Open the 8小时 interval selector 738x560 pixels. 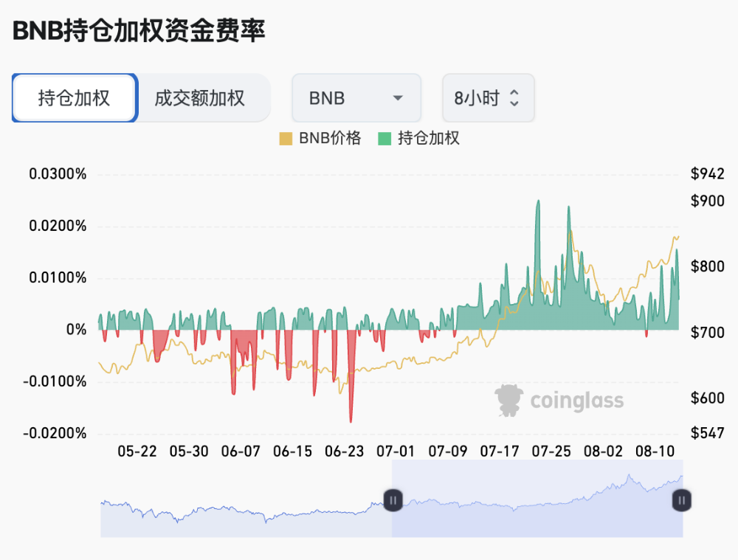[487, 98]
